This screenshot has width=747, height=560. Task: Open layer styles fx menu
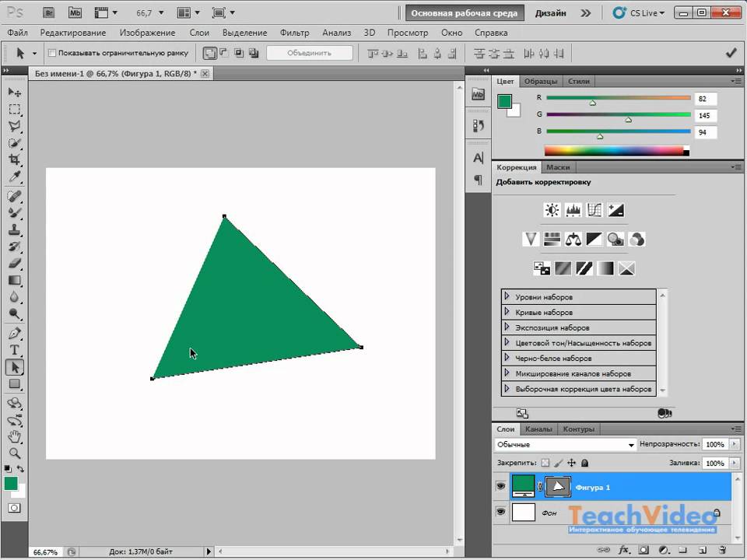623,550
